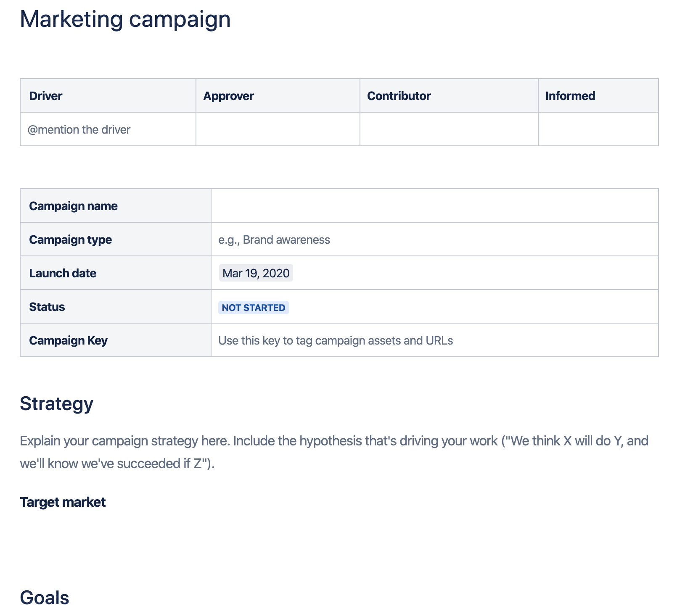Click the empty Campaign name value cell
The image size is (693, 616).
click(x=435, y=206)
